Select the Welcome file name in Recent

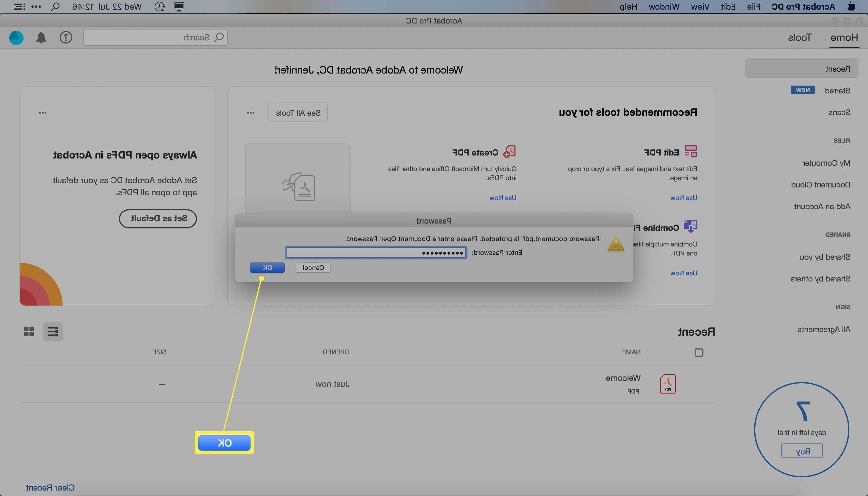(x=623, y=378)
